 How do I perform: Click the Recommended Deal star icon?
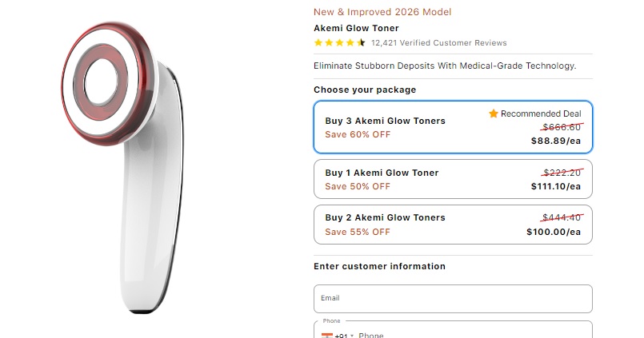click(x=494, y=114)
